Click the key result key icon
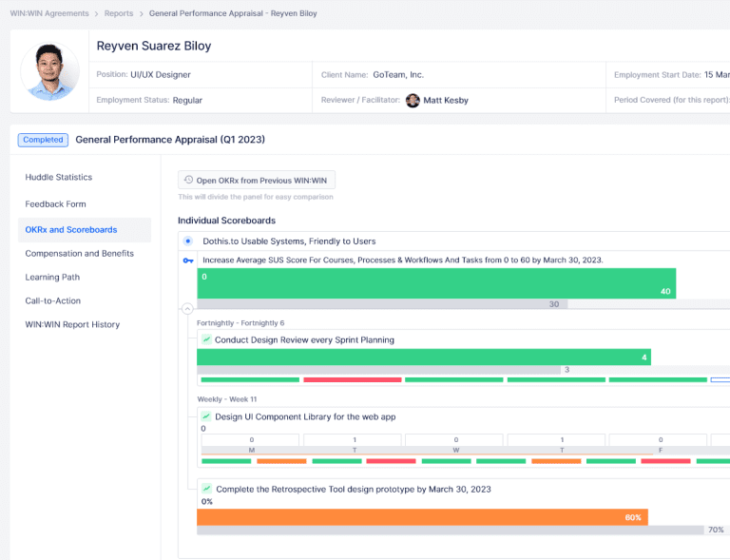The image size is (730, 560). (x=187, y=260)
